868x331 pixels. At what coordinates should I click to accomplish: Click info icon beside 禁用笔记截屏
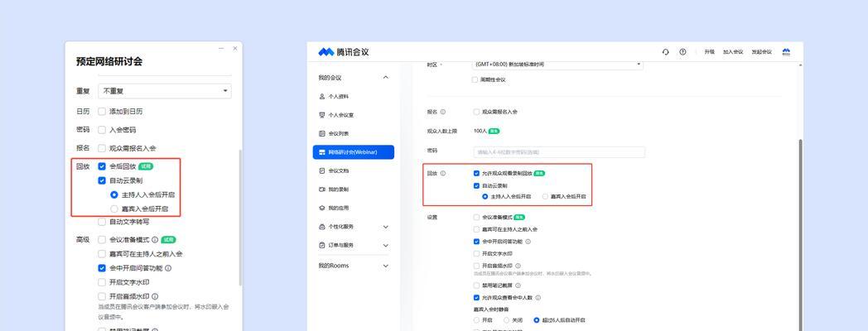(518, 285)
